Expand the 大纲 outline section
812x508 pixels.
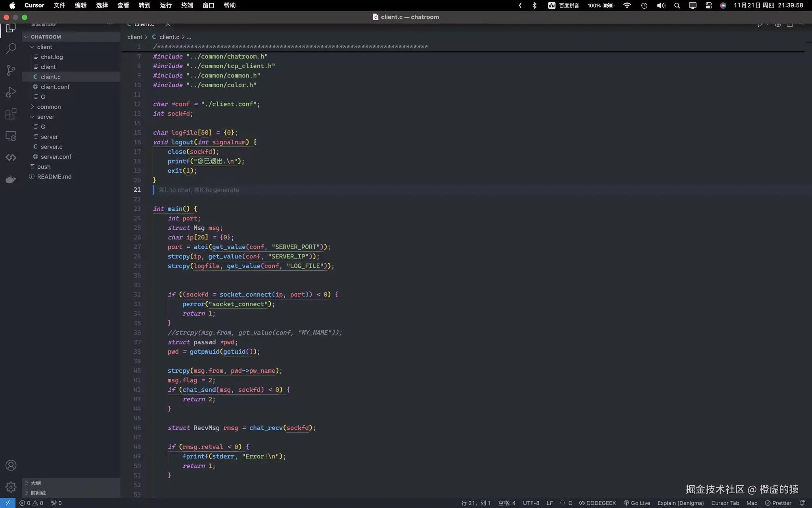coord(36,483)
